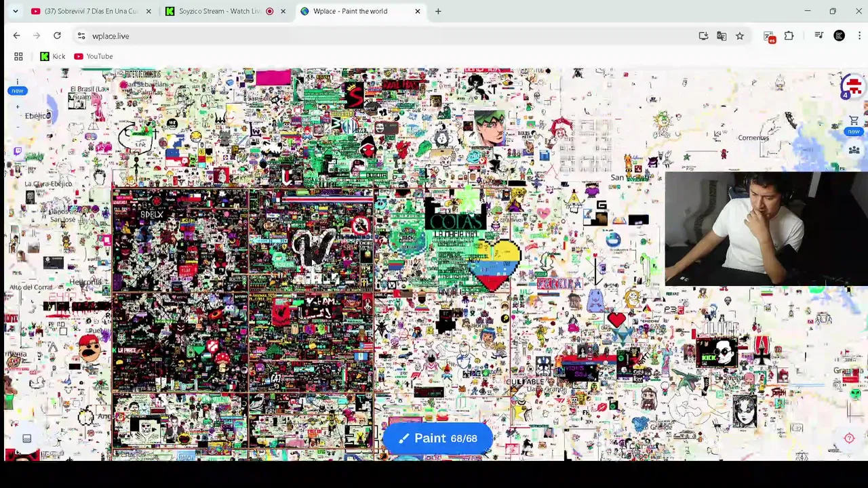868x488 pixels.
Task: Open the alliance people group icon
Action: (854, 150)
